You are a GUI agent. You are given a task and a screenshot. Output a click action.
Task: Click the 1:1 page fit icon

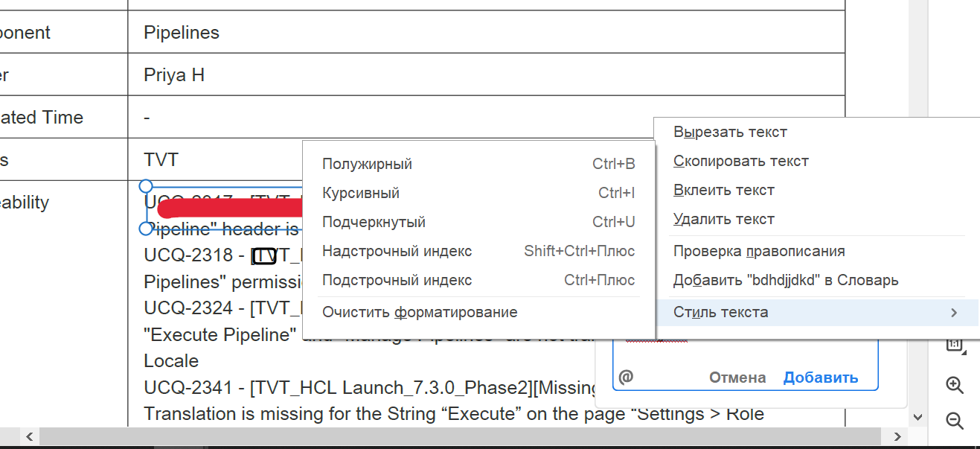(954, 345)
